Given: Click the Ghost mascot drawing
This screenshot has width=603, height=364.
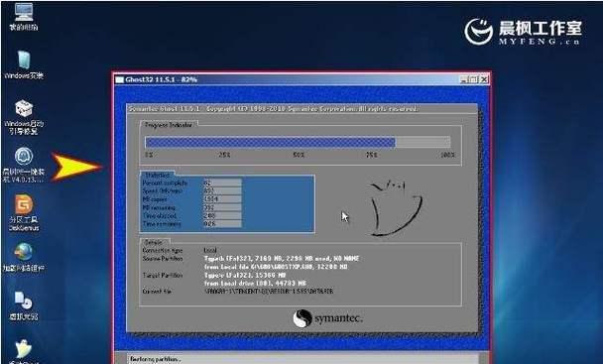Looking at the screenshot, I should [x=395, y=207].
